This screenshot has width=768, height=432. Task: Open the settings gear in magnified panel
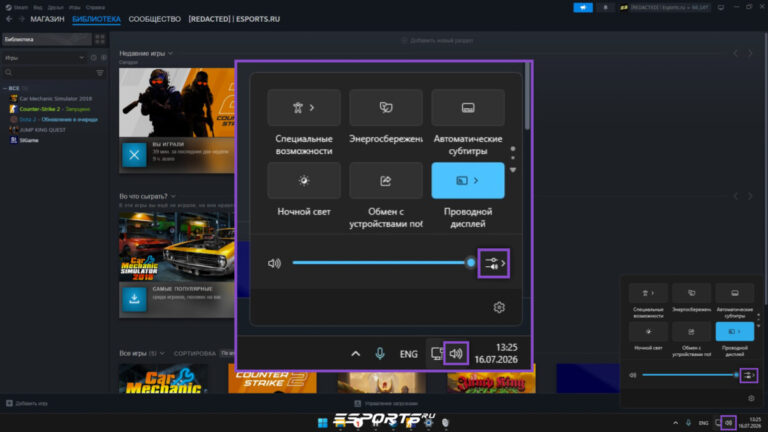coord(499,307)
